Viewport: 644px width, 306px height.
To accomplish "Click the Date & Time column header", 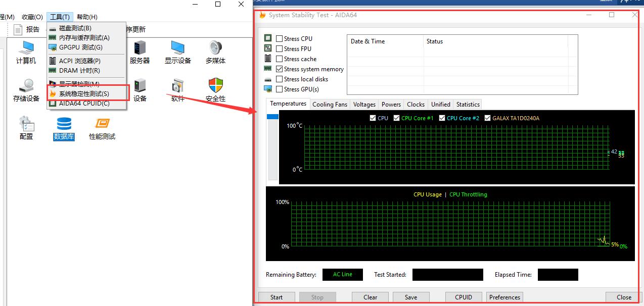I will (386, 41).
